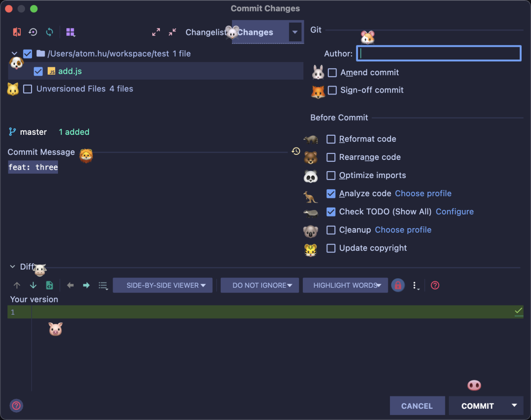
Task: Focus the Author input field
Action: (x=439, y=53)
